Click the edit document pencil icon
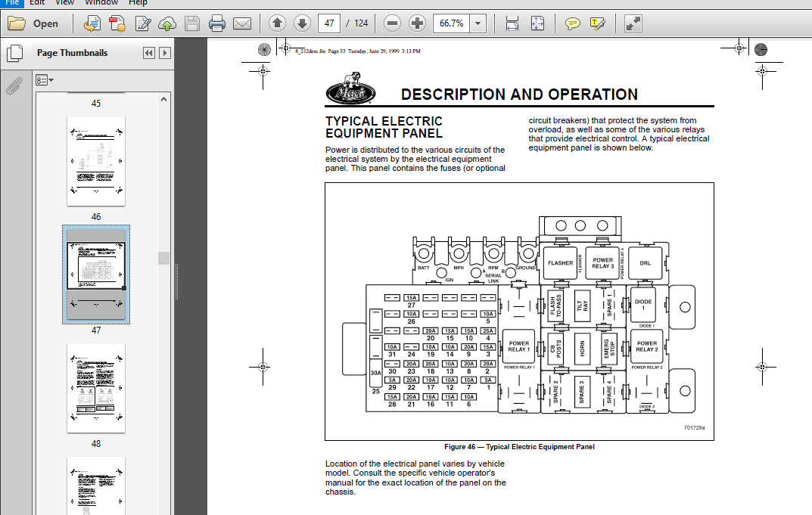Viewport: 812px width, 515px height. 143,23
